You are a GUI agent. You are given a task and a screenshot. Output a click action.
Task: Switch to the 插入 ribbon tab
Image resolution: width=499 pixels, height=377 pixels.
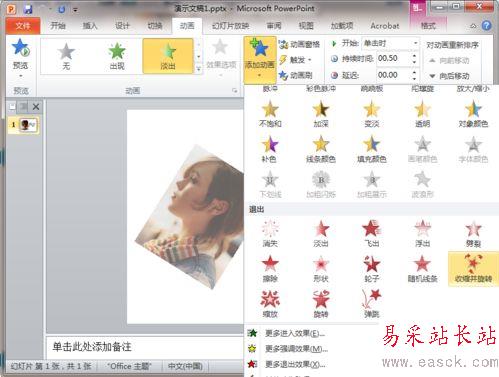90,26
